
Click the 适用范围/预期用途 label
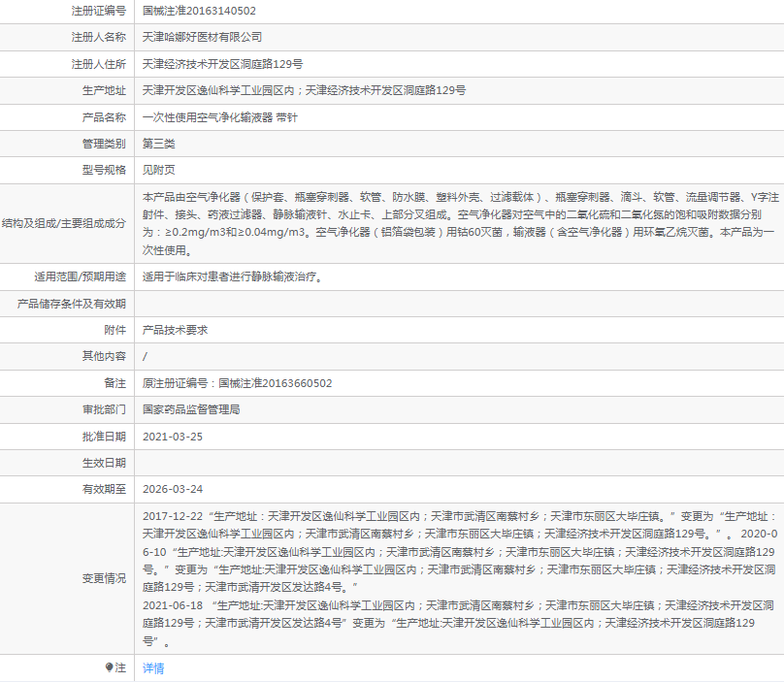click(80, 276)
